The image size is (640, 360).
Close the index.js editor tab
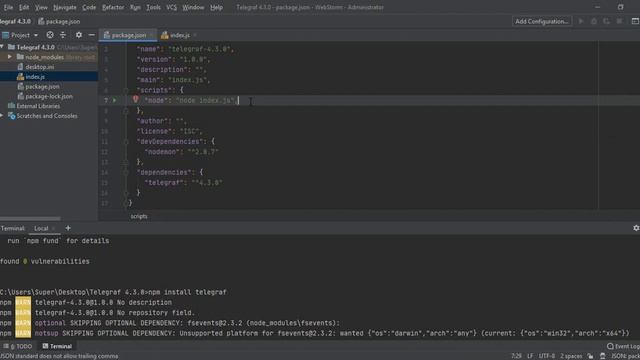[195, 36]
